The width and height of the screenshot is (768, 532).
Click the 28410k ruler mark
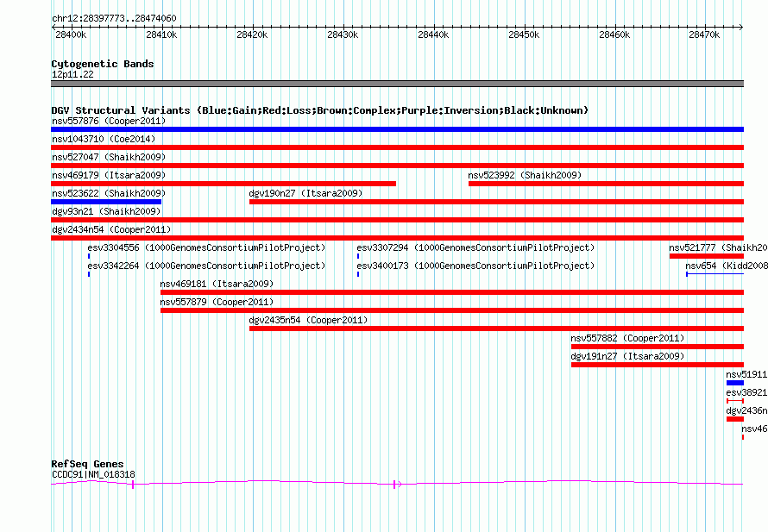(x=161, y=34)
